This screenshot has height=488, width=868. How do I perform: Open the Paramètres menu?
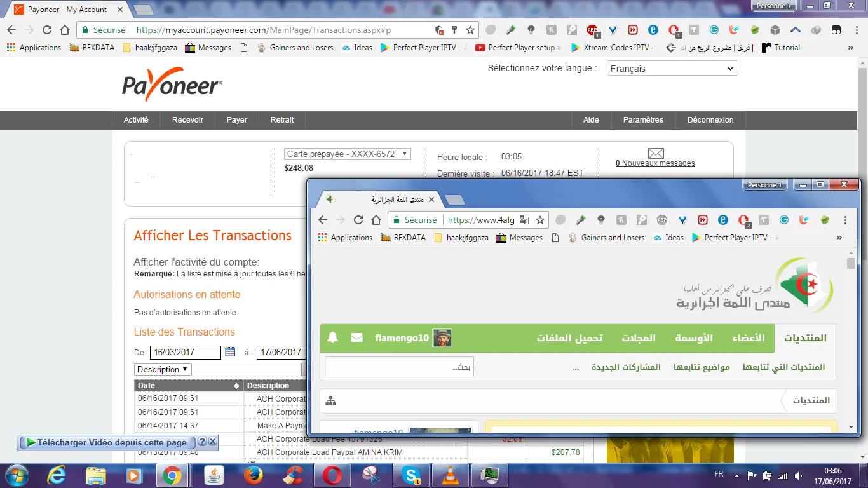click(642, 120)
